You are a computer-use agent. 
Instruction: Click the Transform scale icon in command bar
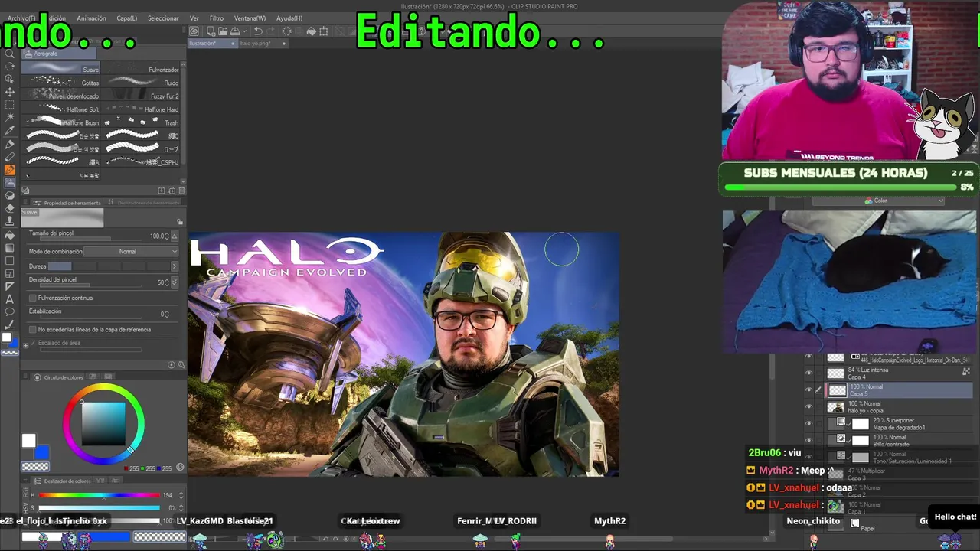pyautogui.click(x=324, y=31)
